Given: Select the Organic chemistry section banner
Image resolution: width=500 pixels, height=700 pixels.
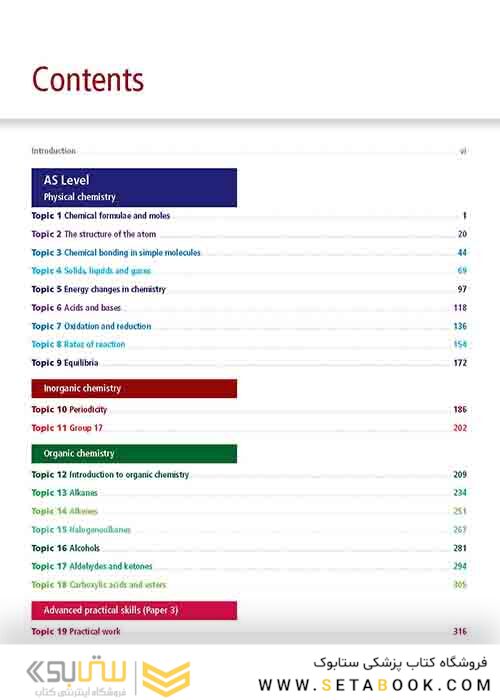Looking at the screenshot, I should click(134, 454).
